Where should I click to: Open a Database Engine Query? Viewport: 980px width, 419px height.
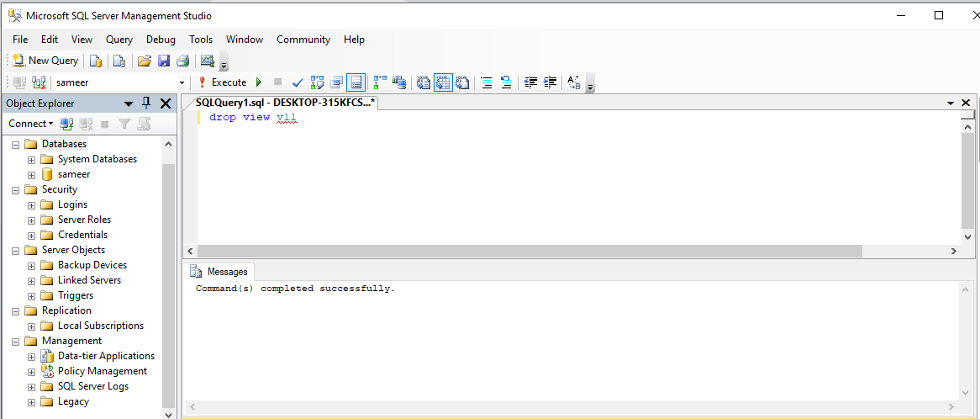coord(96,61)
